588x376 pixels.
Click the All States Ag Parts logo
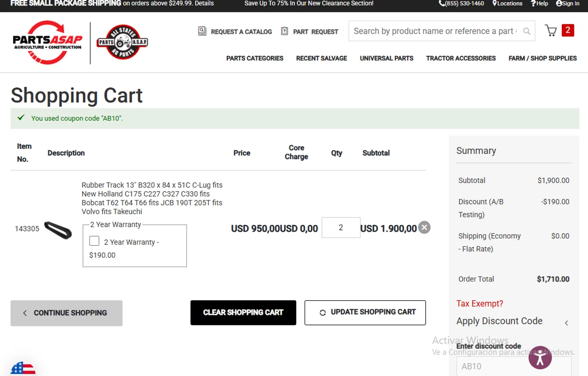(x=122, y=42)
